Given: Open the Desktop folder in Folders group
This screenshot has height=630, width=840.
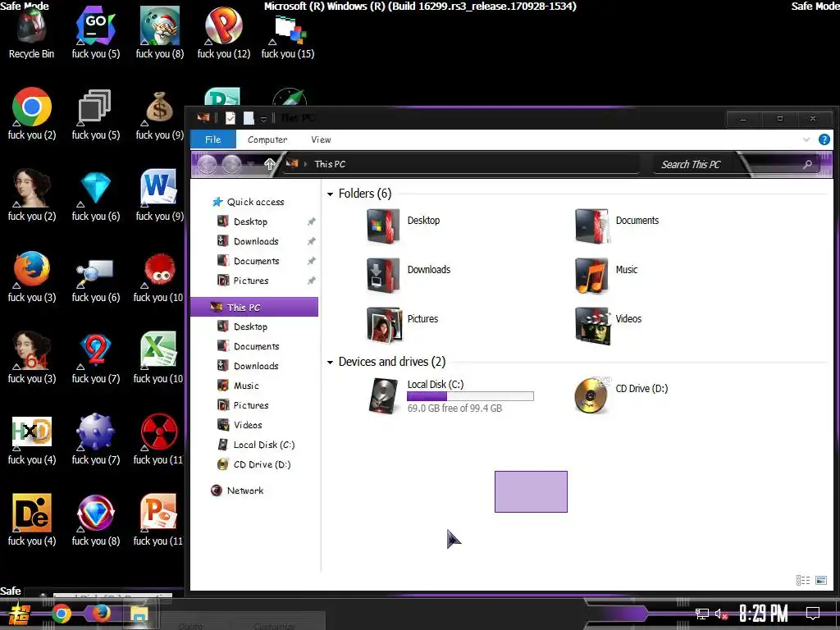Looking at the screenshot, I should tap(383, 226).
